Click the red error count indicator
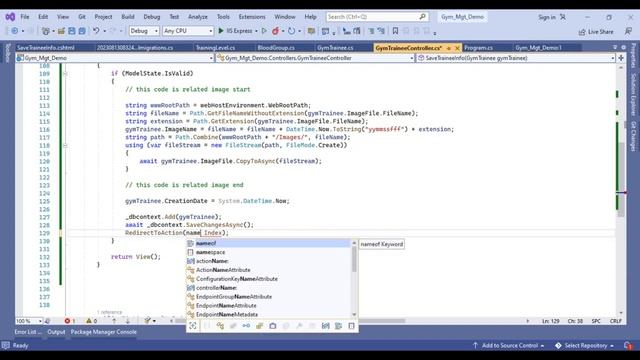The width and height of the screenshot is (640, 360). coord(69,321)
